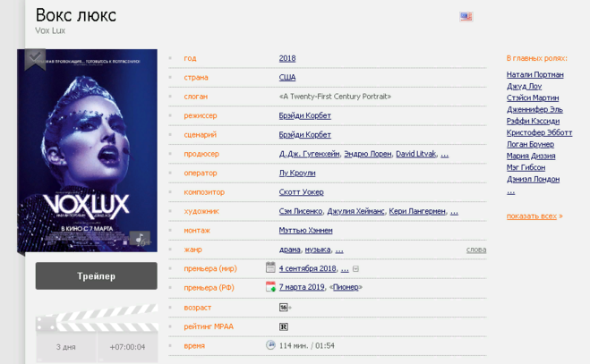Open distributor Пионер link

346,287
